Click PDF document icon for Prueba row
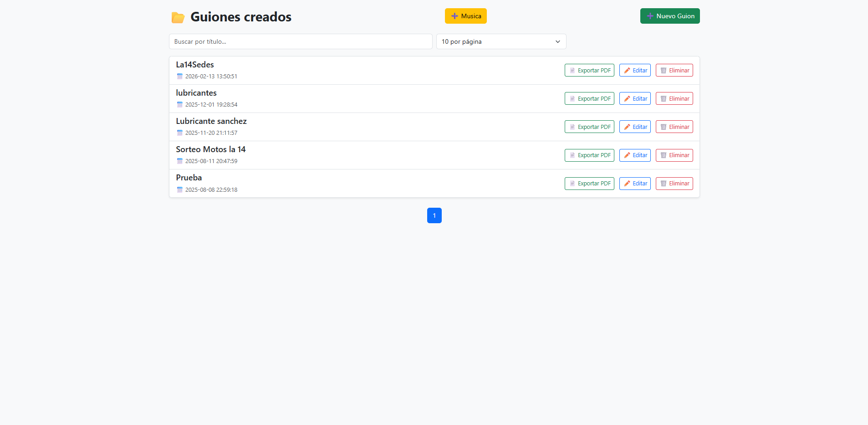 click(x=572, y=184)
